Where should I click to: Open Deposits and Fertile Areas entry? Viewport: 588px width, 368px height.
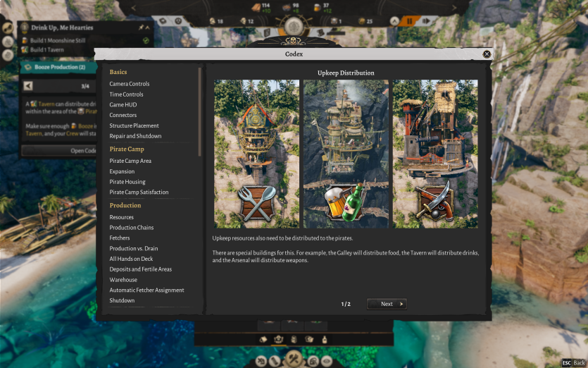point(140,269)
